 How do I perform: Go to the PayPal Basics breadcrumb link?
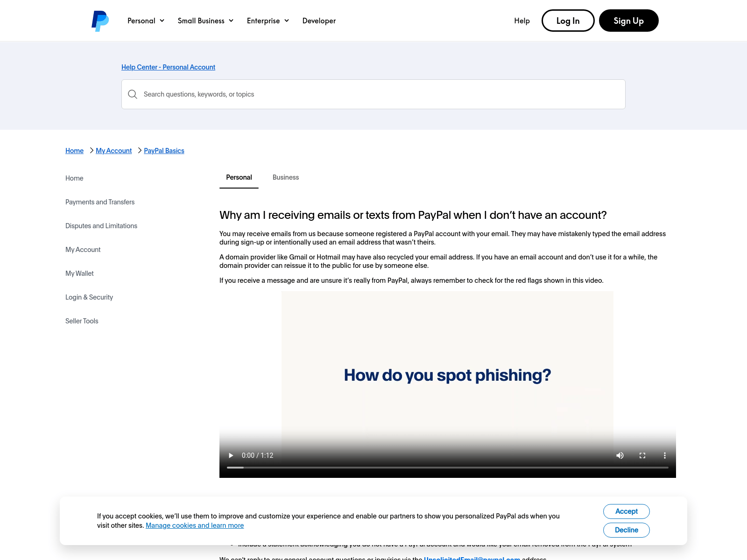(x=164, y=151)
